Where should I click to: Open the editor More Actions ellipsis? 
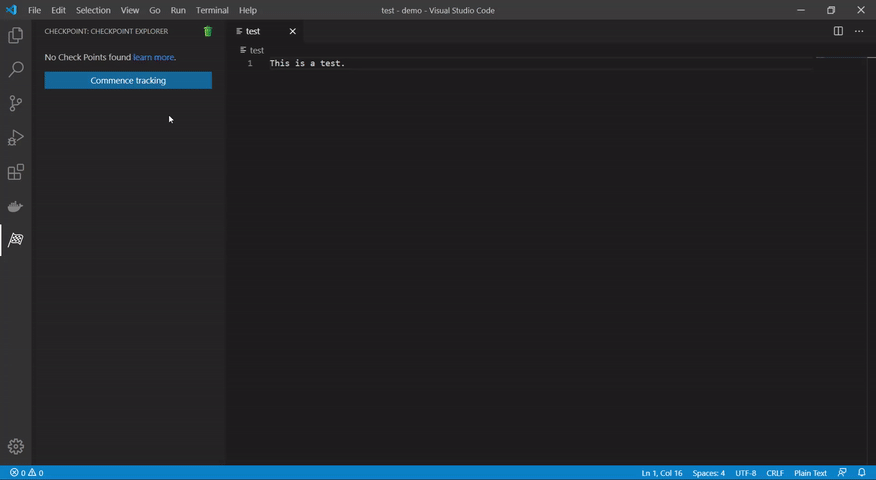(859, 31)
